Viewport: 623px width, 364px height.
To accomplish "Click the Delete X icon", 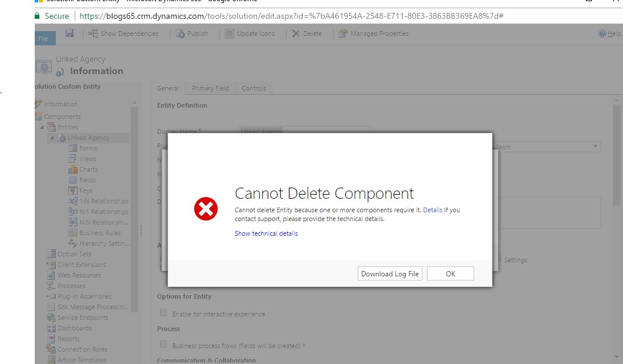I will pyautogui.click(x=295, y=34).
